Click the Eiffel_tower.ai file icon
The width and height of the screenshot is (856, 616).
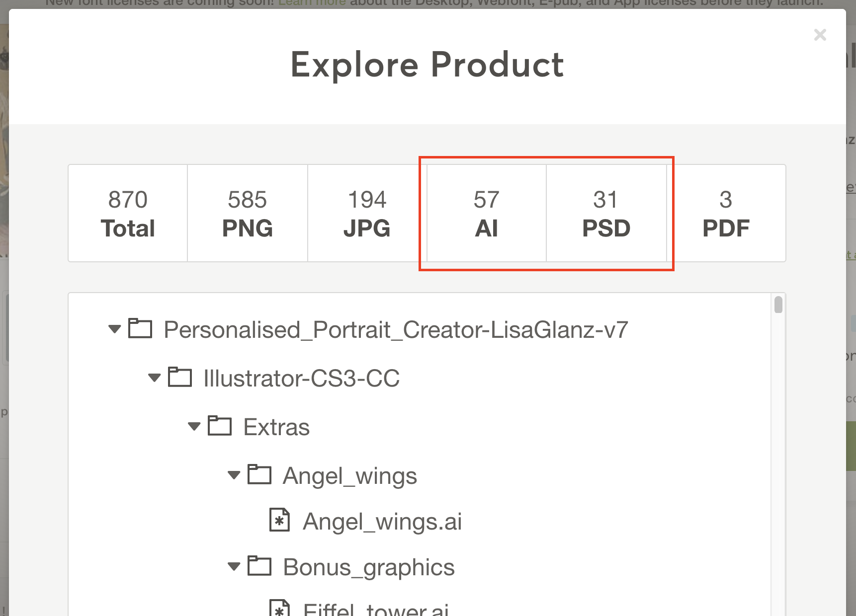pos(279,609)
